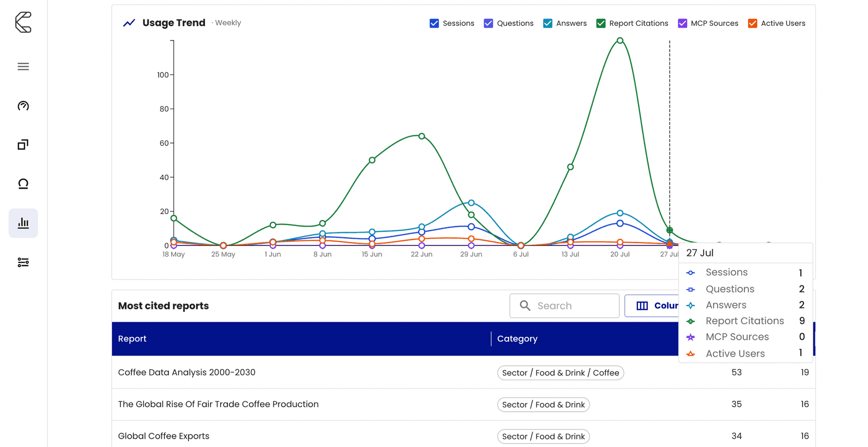Sort by the Category column header
The width and height of the screenshot is (868, 447).
517,339
